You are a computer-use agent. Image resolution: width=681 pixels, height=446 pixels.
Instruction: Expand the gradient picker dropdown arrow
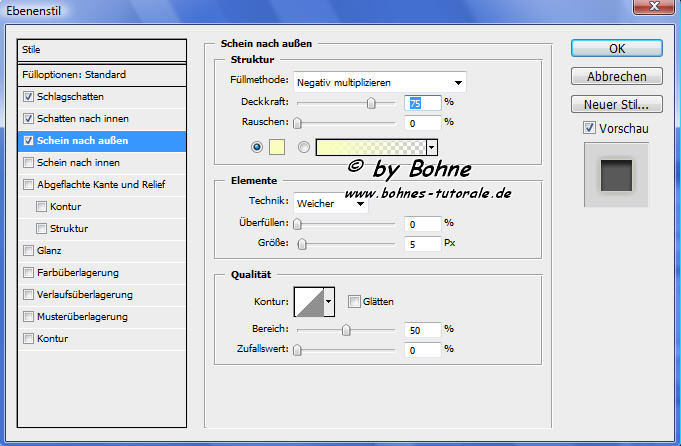pyautogui.click(x=432, y=147)
